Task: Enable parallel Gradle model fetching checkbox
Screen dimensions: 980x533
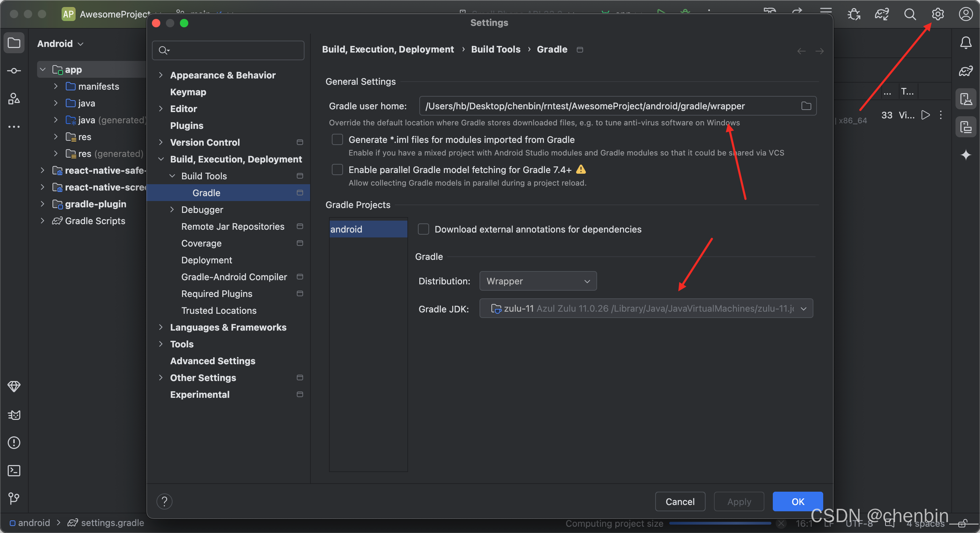Action: 337,170
